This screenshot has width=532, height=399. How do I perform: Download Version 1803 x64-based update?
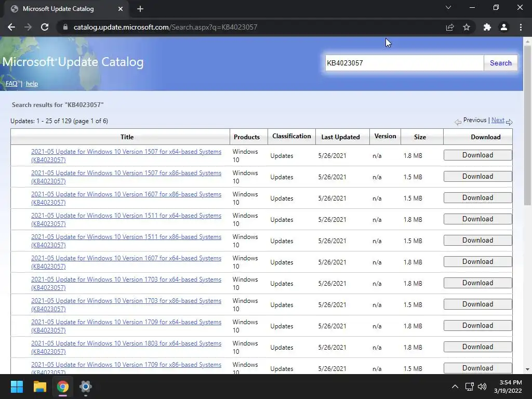pos(478,347)
